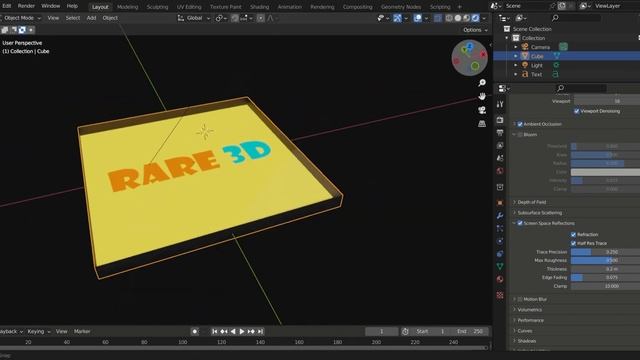Image resolution: width=640 pixels, height=360 pixels.
Task: Adjust the Trace Precision slider
Action: click(605, 252)
